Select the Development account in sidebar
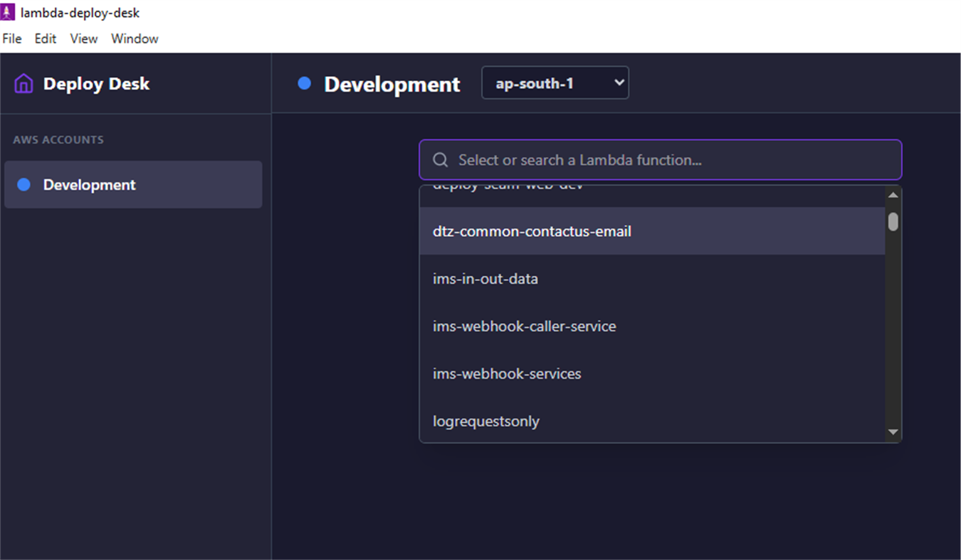The width and height of the screenshot is (961, 560). click(133, 184)
